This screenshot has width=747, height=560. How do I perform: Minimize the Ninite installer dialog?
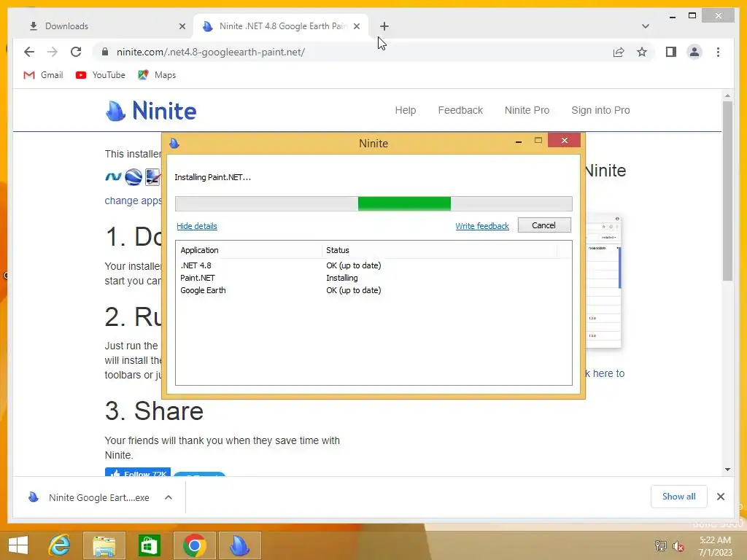(x=519, y=141)
